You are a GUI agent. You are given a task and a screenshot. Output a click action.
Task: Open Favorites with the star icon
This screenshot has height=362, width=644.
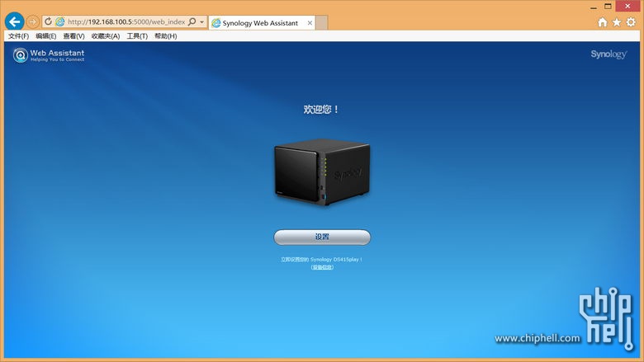coord(617,22)
